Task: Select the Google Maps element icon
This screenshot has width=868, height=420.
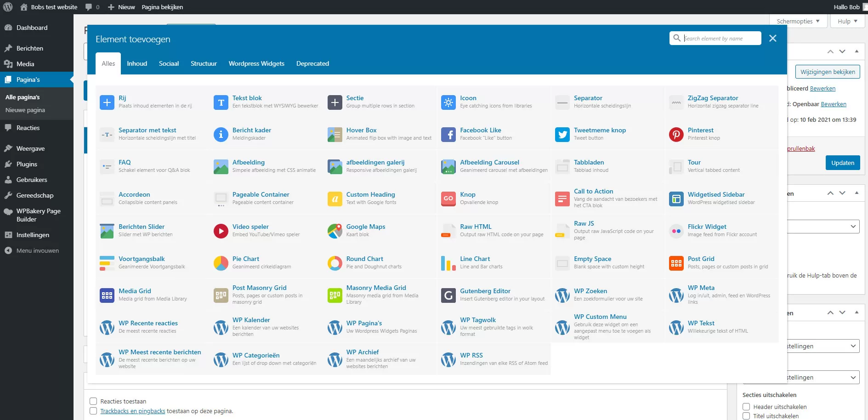Action: (x=335, y=231)
